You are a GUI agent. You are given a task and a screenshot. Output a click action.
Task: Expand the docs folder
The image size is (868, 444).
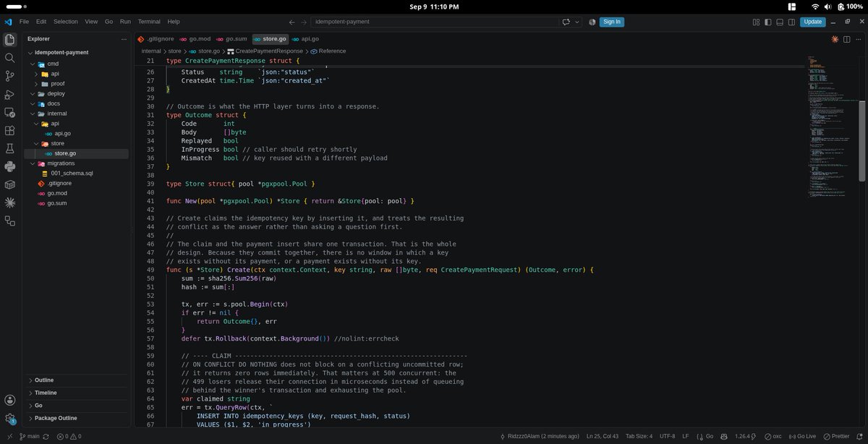(x=78, y=104)
